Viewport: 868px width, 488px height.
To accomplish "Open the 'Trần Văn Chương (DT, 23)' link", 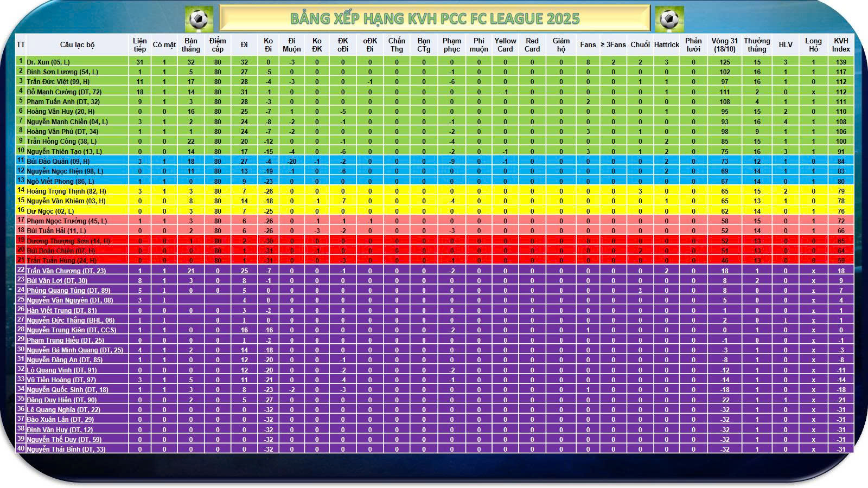I will point(66,271).
